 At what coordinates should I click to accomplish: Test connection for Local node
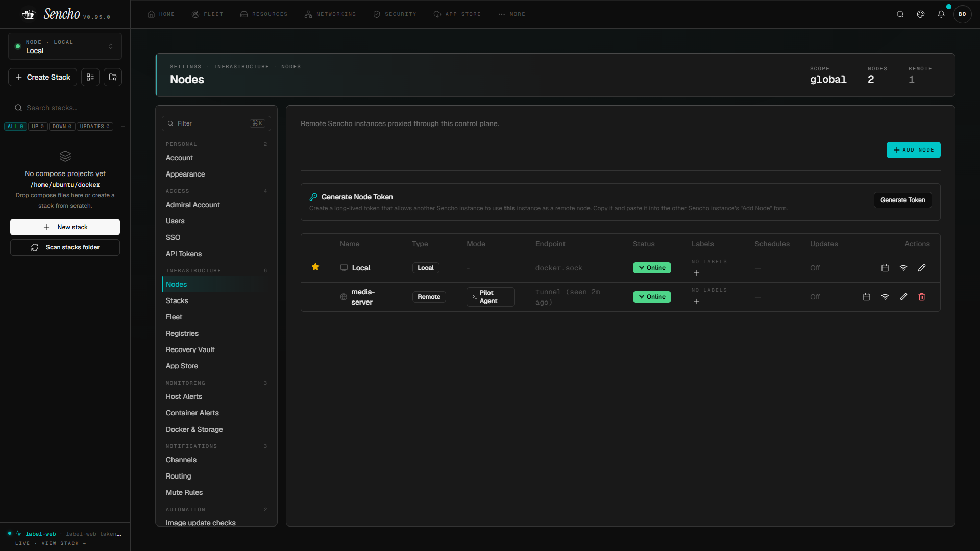click(903, 268)
